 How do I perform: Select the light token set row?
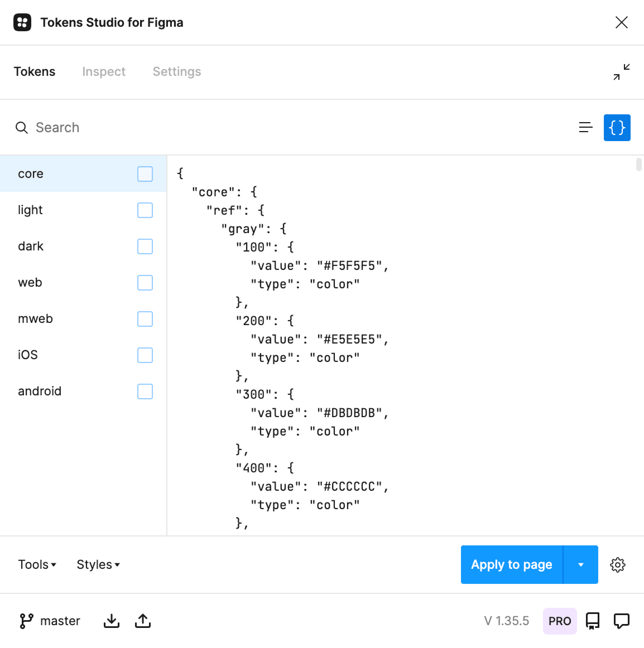83,210
